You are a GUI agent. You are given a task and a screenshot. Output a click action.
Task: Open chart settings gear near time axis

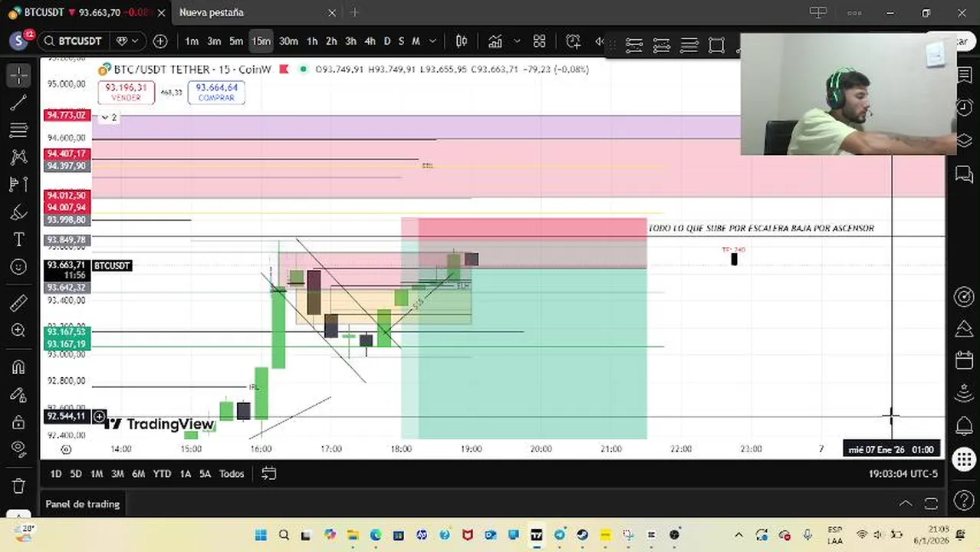coord(66,449)
